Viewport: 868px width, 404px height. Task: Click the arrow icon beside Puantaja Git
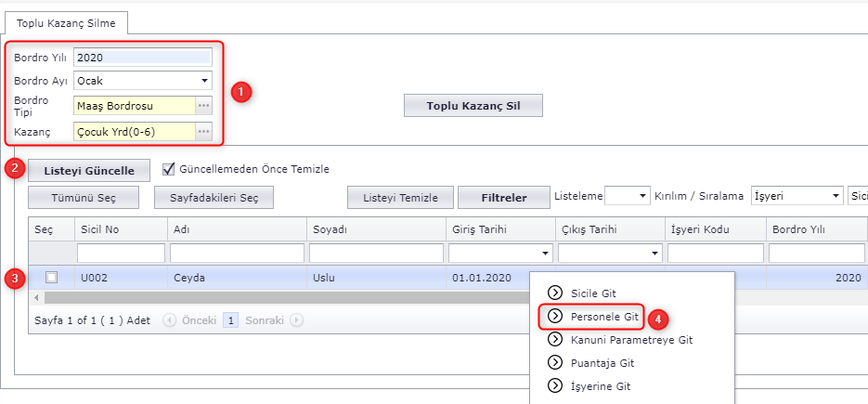tap(556, 363)
